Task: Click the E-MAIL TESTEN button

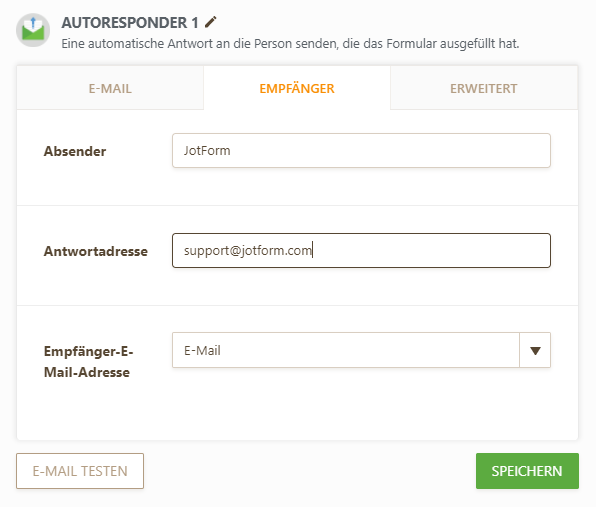Action: 80,471
